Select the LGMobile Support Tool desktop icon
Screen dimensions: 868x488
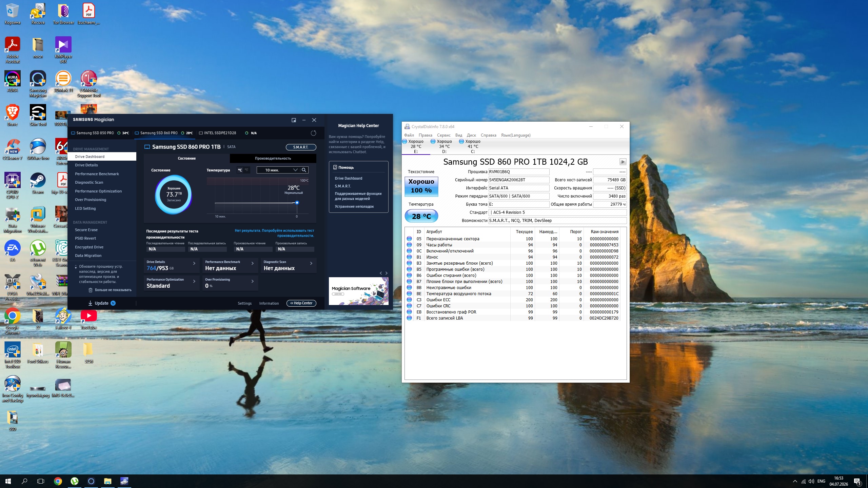tap(89, 84)
